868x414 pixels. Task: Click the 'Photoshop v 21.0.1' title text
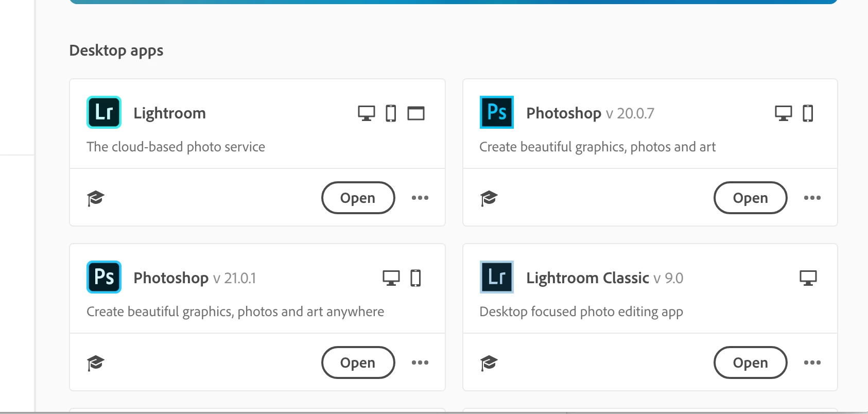coord(195,278)
